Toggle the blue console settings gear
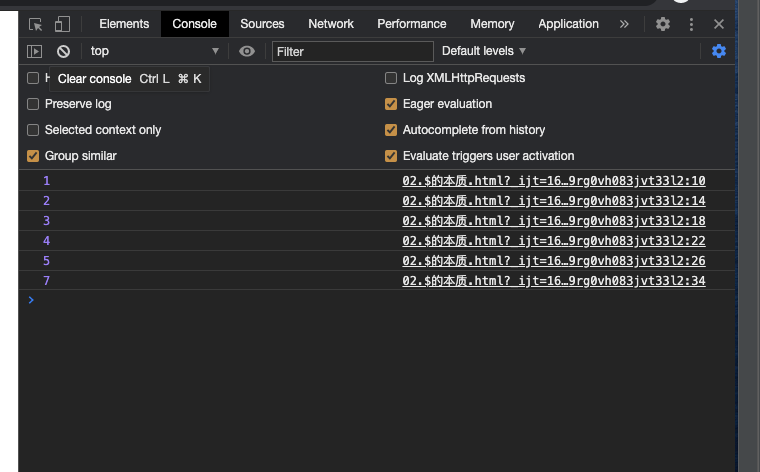 click(x=719, y=51)
